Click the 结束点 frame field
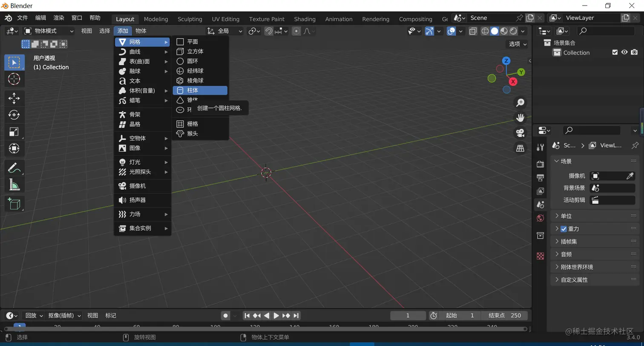The height and width of the screenshot is (346, 644). click(x=505, y=316)
